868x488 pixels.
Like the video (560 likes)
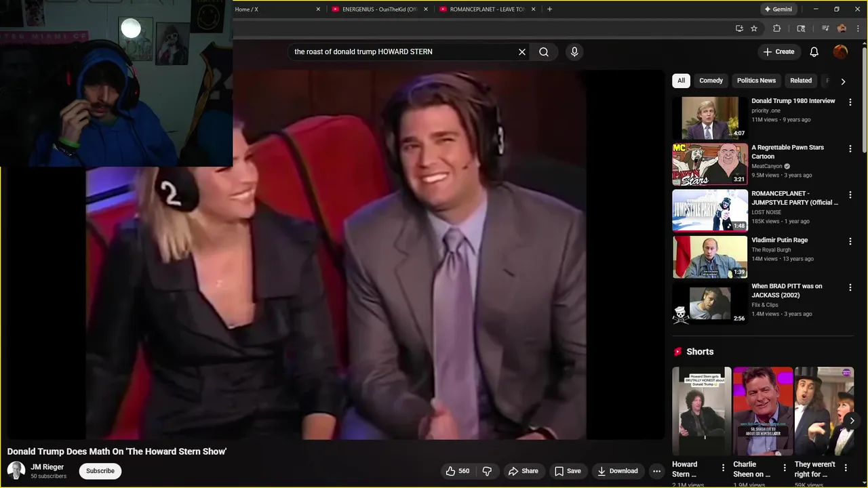(458, 471)
